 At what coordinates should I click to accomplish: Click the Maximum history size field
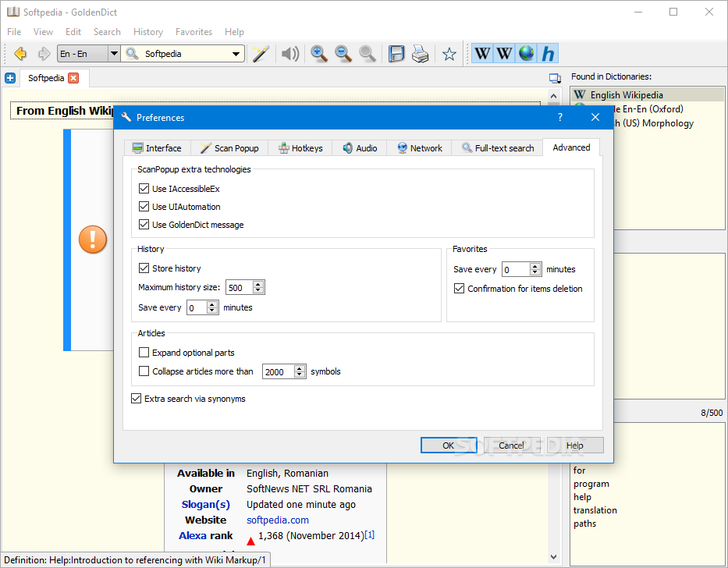240,287
